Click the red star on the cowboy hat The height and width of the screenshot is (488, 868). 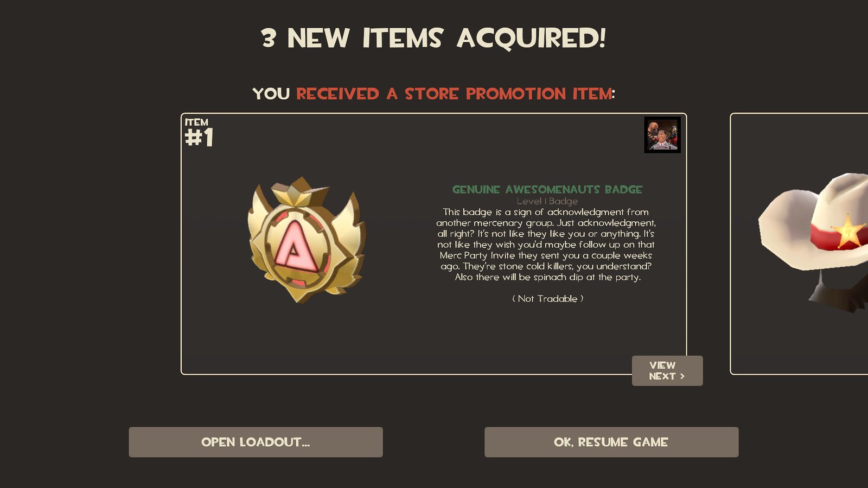847,231
